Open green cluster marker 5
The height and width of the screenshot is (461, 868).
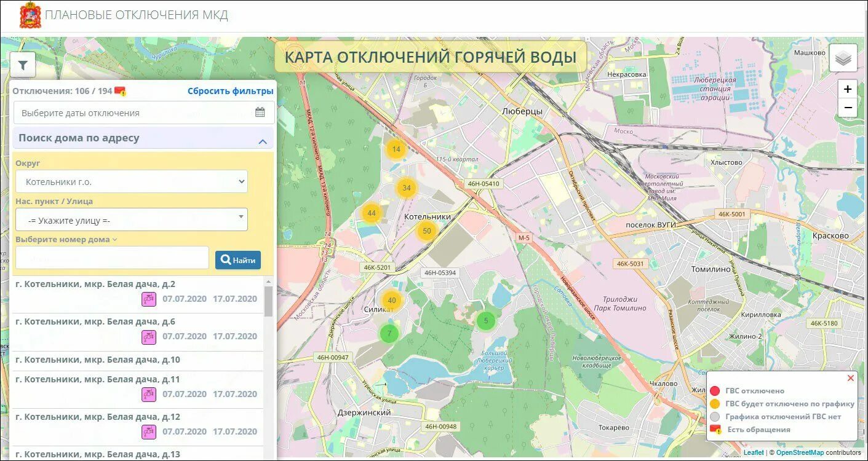(x=486, y=320)
